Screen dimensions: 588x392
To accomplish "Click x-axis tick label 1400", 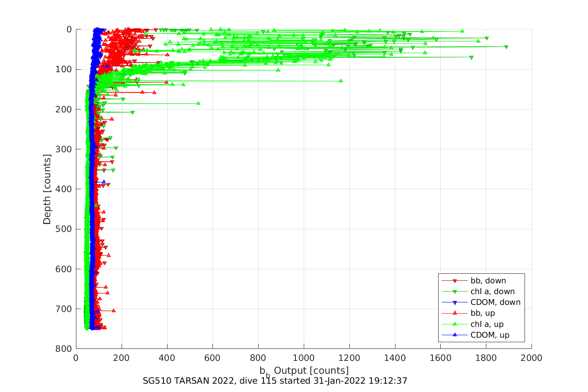I will tap(395, 358).
